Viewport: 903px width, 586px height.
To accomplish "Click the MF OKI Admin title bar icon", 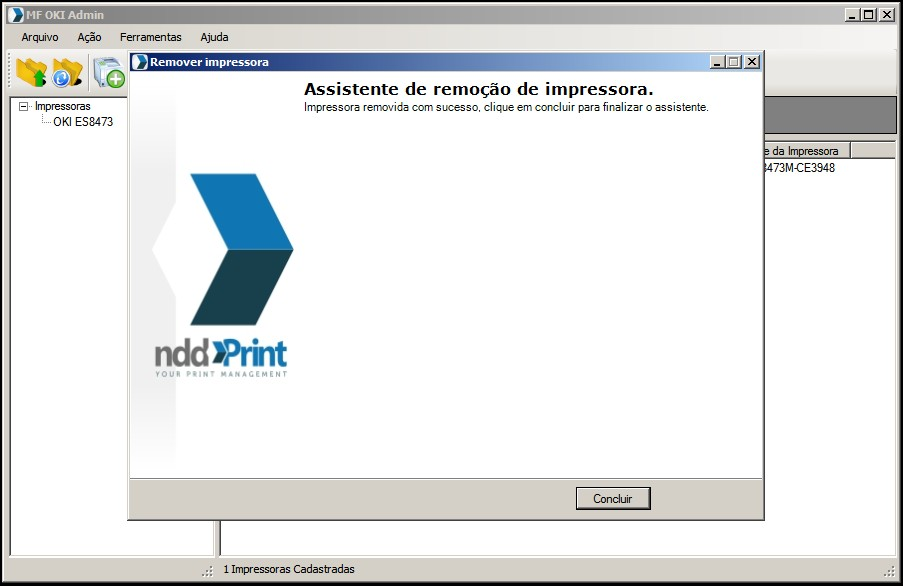I will (16, 15).
